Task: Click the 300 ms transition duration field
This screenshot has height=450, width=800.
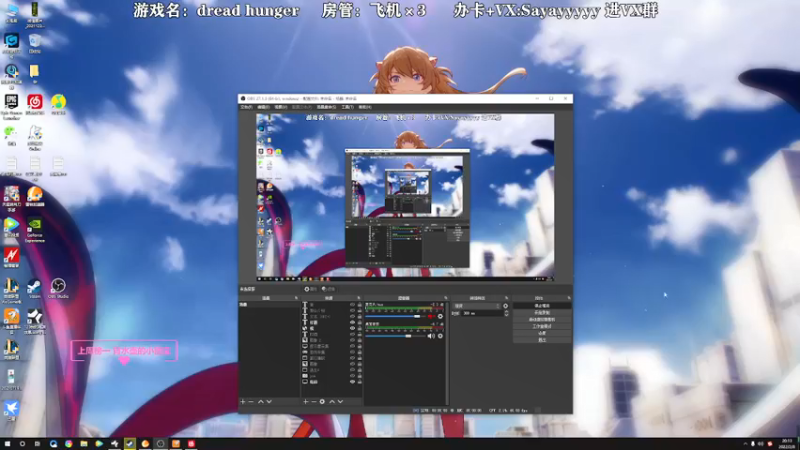Action: tap(482, 313)
